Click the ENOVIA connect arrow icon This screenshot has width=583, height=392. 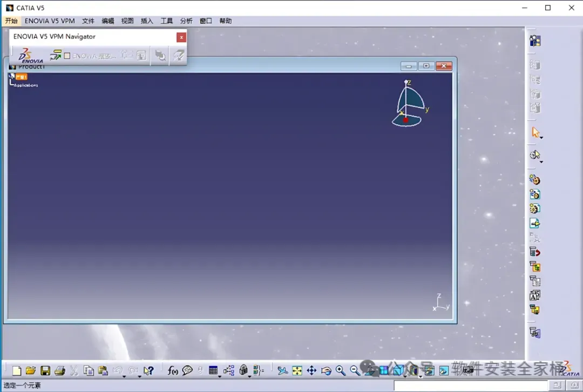point(56,56)
